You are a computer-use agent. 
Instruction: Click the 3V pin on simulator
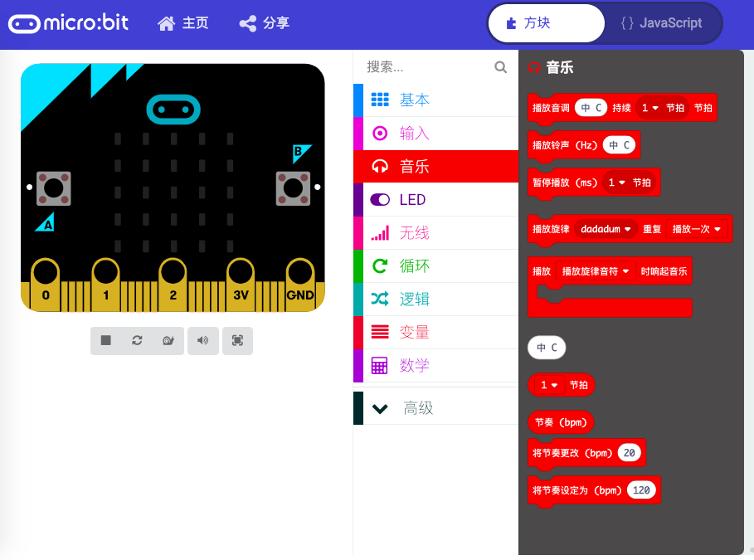point(241,284)
